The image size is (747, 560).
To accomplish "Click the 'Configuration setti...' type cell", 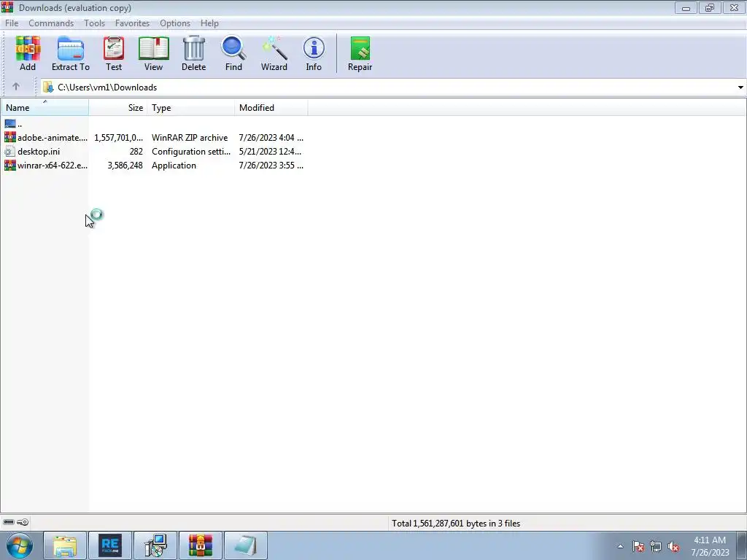I will 191,152.
